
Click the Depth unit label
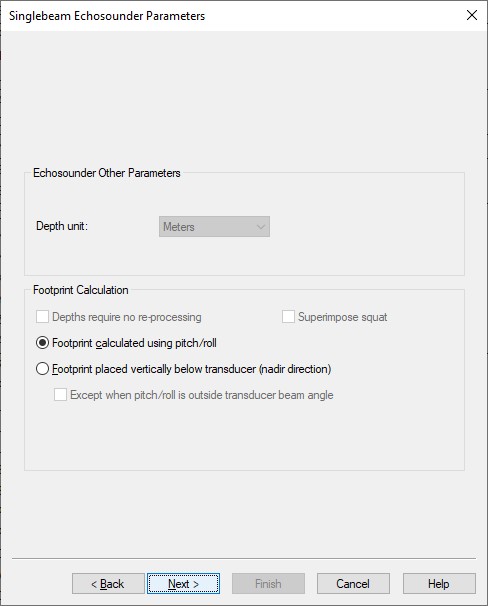[62, 226]
